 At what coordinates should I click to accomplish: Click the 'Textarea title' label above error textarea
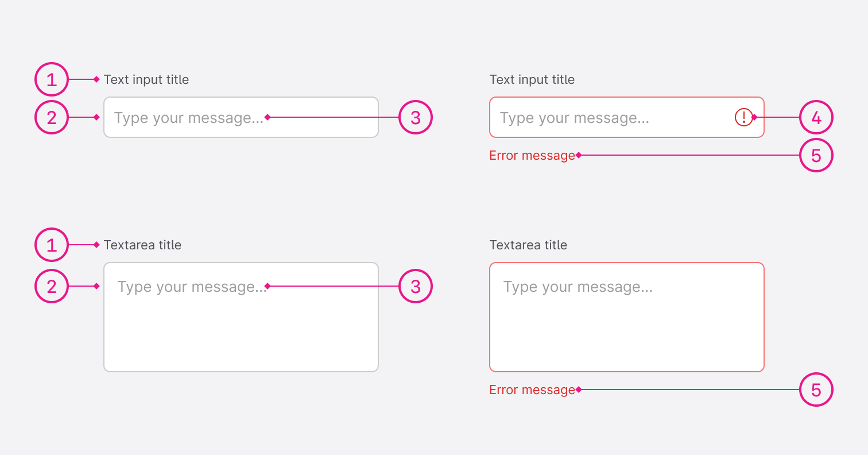(x=528, y=245)
